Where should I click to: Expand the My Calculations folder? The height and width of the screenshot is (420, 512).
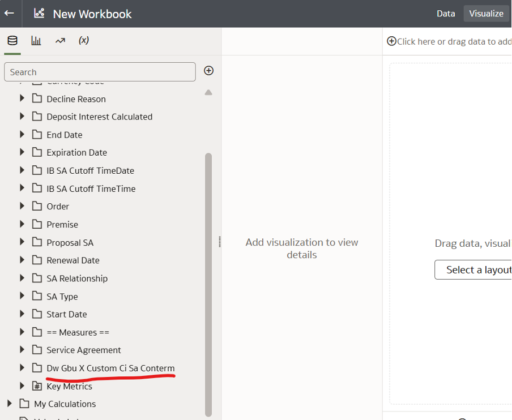[x=10, y=404]
